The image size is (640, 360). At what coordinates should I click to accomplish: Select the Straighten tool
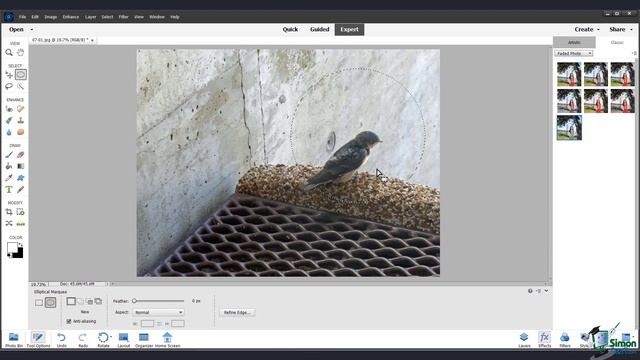pyautogui.click(x=20, y=223)
